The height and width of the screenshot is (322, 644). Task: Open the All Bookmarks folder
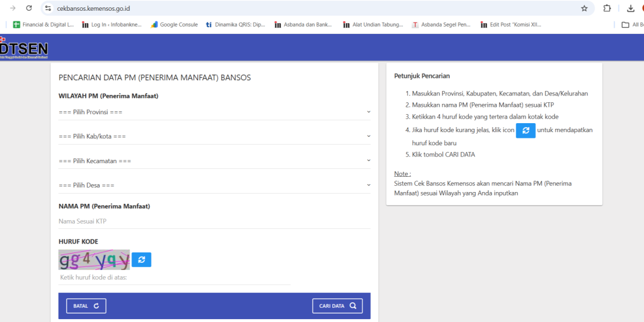632,25
